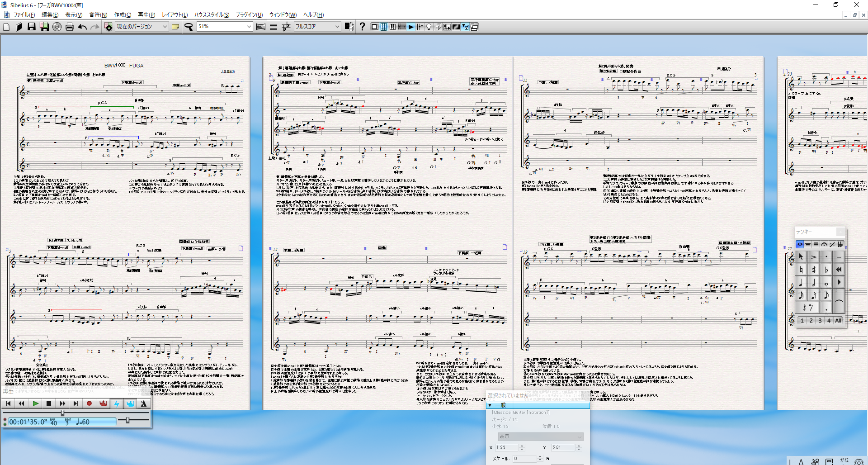
Task: Click the All voices button on keypad
Action: [x=838, y=321]
